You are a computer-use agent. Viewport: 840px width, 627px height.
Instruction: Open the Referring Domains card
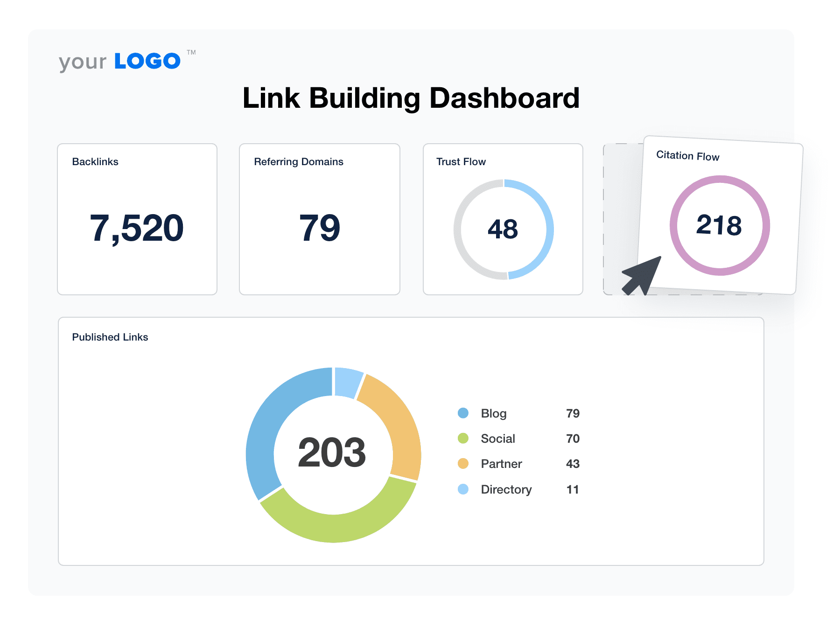(x=320, y=219)
